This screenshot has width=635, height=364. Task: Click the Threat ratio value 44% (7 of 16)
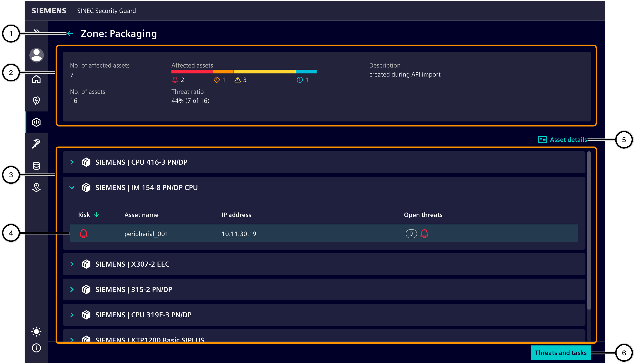click(x=190, y=101)
